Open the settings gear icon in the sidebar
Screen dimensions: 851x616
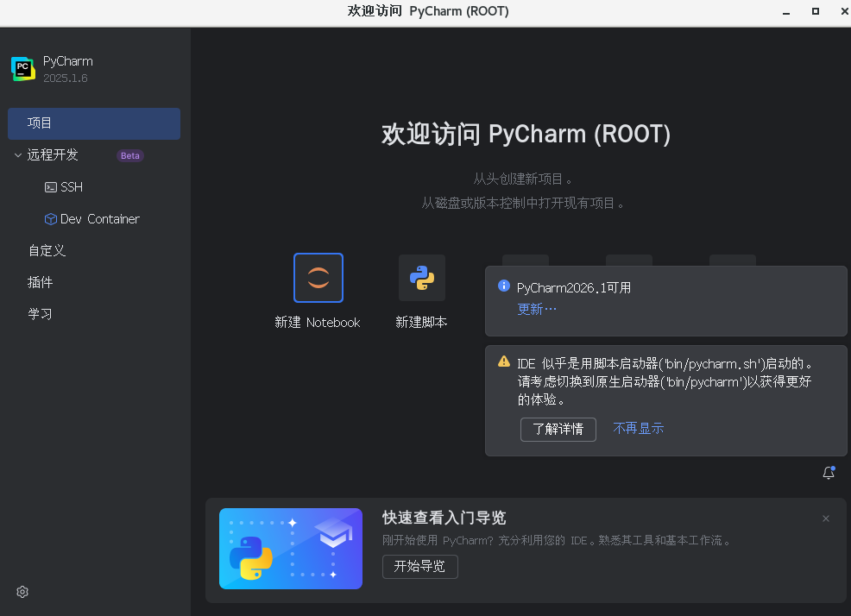[x=22, y=592]
